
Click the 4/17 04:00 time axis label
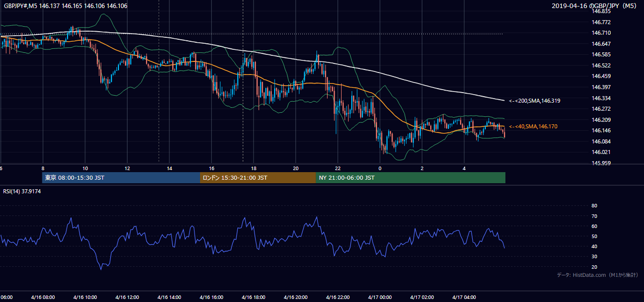465,297
